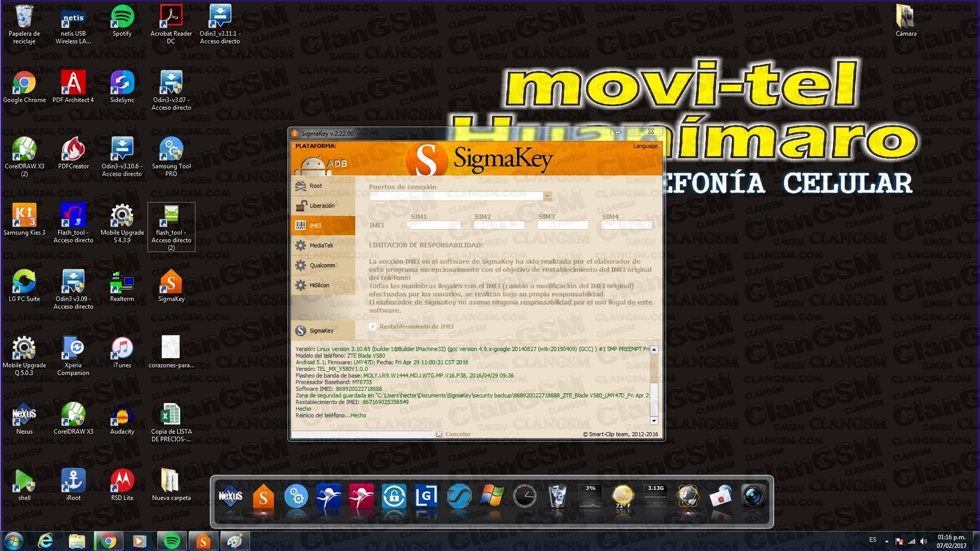This screenshot has width=980, height=551.
Task: Click the 'Reinicio del teléfono...Hecho' log line
Action: coord(331,415)
